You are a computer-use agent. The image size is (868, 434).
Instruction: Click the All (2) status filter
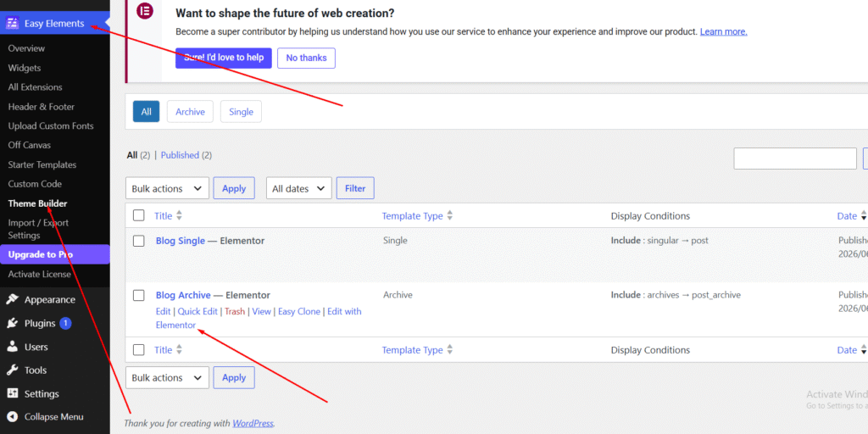pyautogui.click(x=138, y=156)
